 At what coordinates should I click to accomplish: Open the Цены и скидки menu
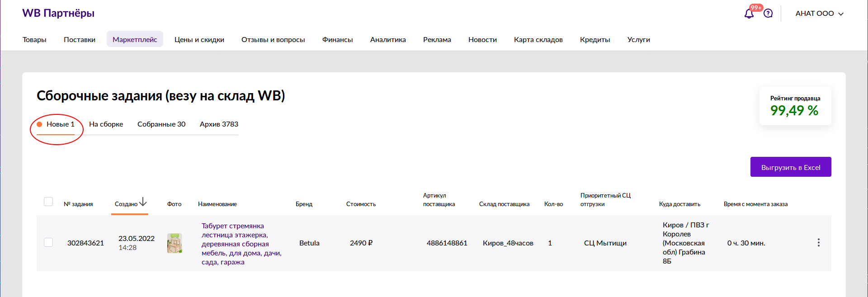coord(199,40)
